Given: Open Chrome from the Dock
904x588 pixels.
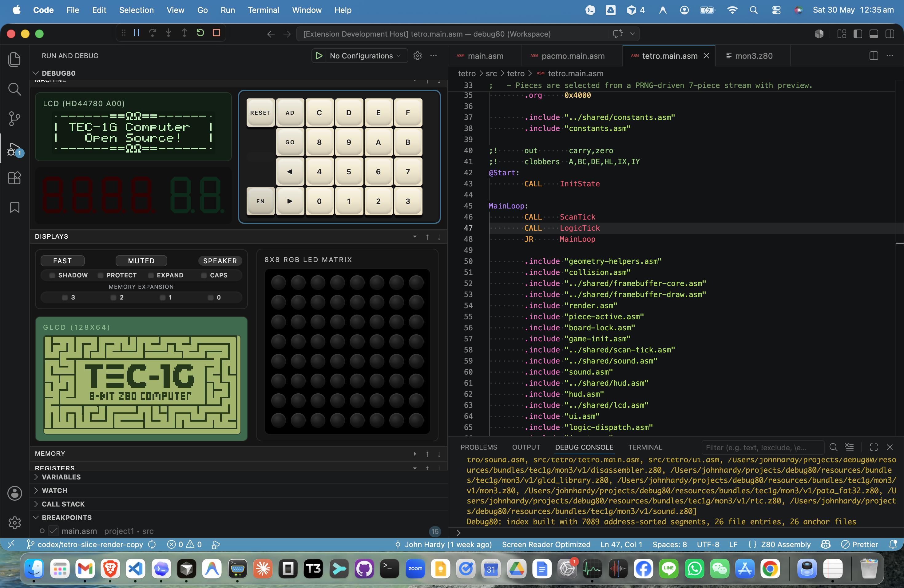Looking at the screenshot, I should click(770, 569).
